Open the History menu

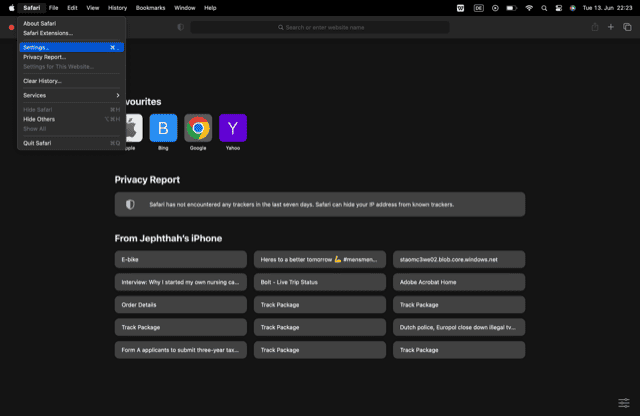point(117,7)
